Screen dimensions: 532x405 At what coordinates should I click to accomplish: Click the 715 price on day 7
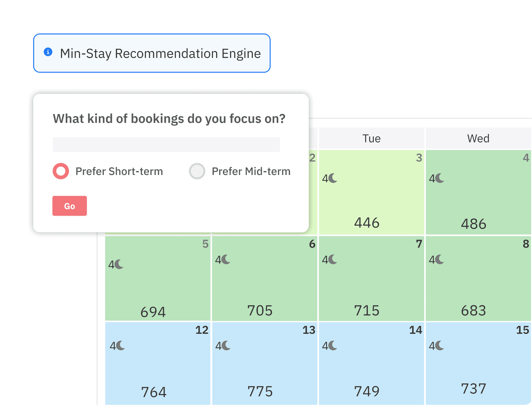(x=366, y=311)
